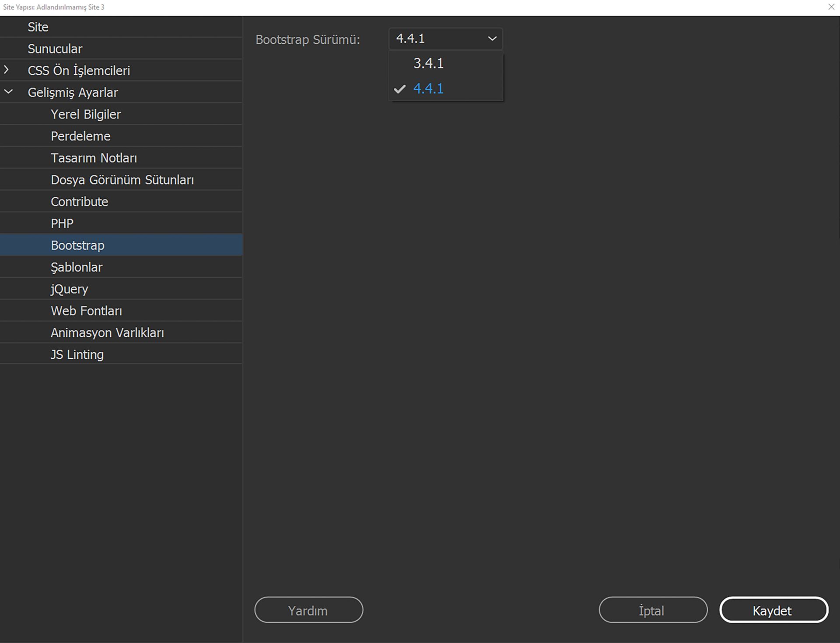Expand the CSS Ön İşlemcileri section
Screen dimensions: 840x643
pyautogui.click(x=7, y=70)
